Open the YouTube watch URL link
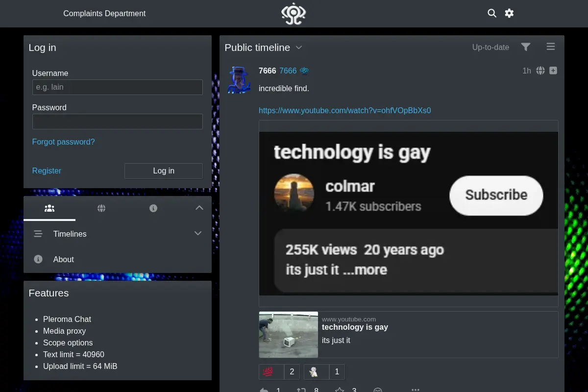Screen dimensions: 588x392 point(345,111)
